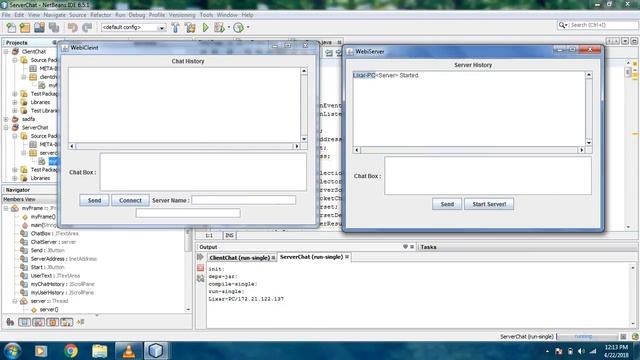The width and height of the screenshot is (640, 360).
Task: Collapse the ClientChat project node
Action: (6, 51)
